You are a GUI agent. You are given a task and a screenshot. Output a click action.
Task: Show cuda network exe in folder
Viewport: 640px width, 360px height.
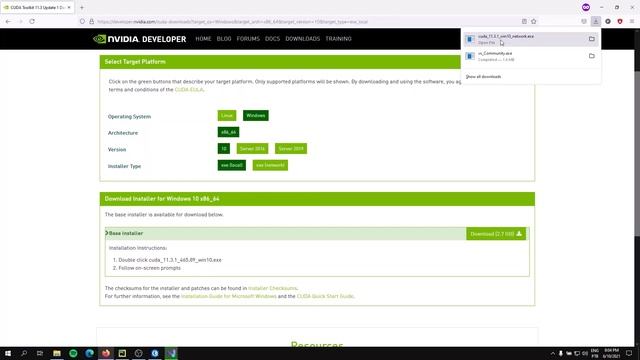click(x=591, y=39)
